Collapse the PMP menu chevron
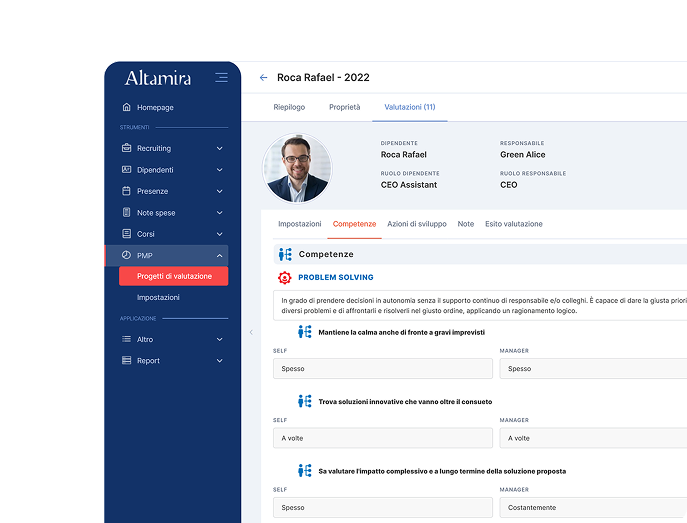The image size is (687, 523). tap(219, 255)
